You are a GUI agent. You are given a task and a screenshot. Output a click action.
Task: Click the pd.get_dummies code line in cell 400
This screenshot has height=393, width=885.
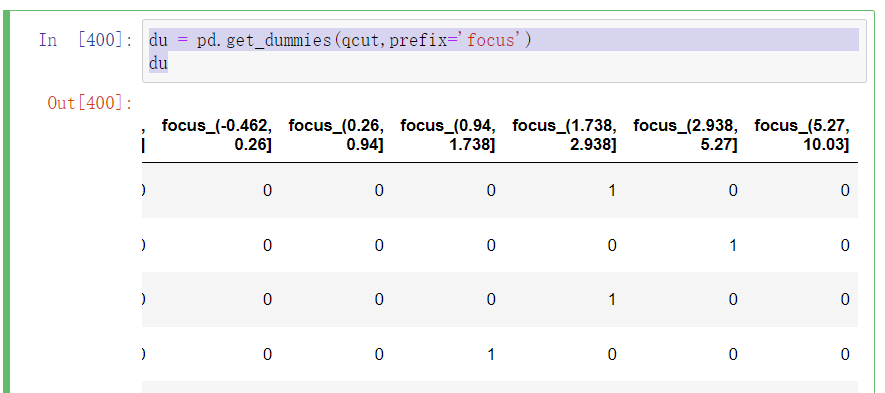tap(340, 41)
